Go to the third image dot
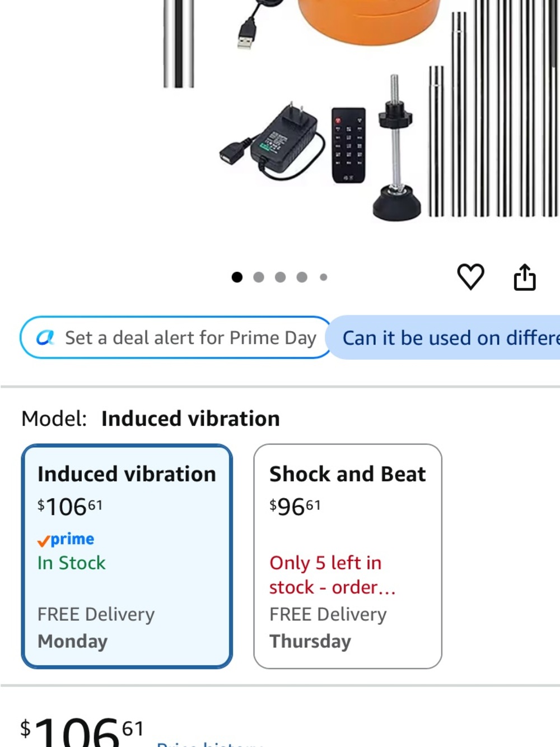Viewport: 560px width, 747px height. [x=281, y=277]
